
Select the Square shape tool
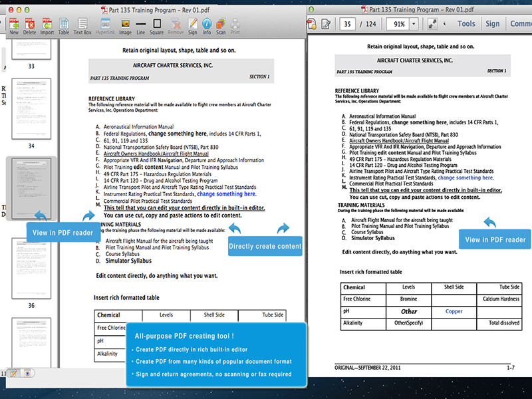click(157, 26)
